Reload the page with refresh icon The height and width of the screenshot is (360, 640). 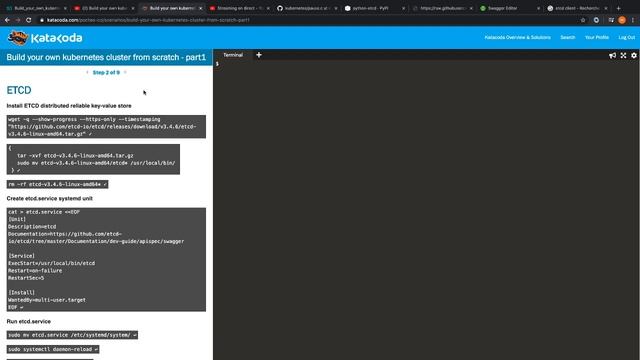29,20
